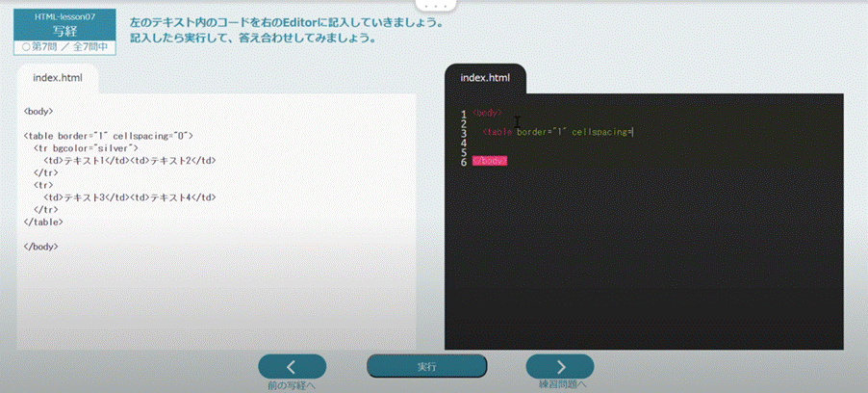Click the left arrow previous-lesson button

coord(292,366)
